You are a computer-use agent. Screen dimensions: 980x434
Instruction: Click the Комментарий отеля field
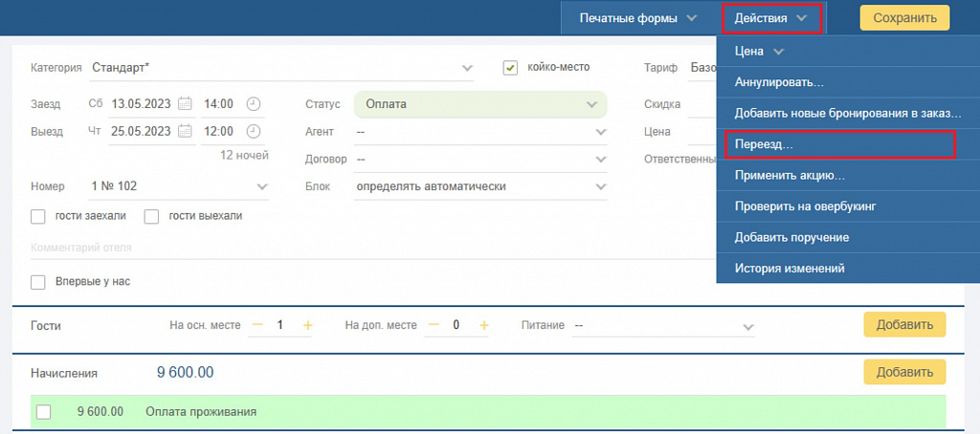pyautogui.click(x=372, y=248)
